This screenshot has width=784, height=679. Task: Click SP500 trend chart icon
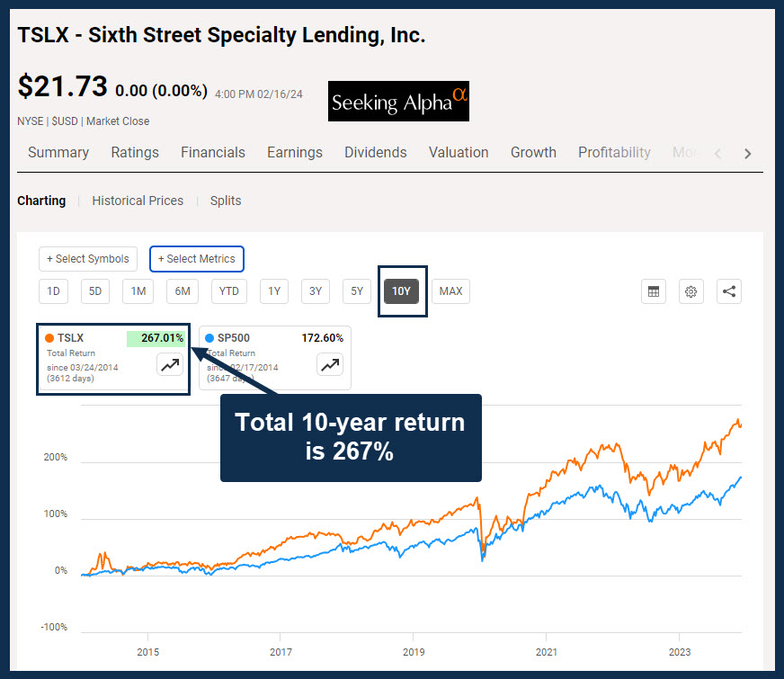click(x=331, y=364)
